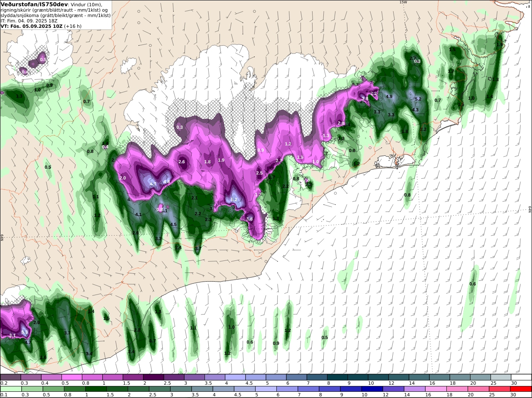The image size is (532, 398).
Task: Pick the 20 rose-pink swatch in rain legend
Action: point(479,389)
